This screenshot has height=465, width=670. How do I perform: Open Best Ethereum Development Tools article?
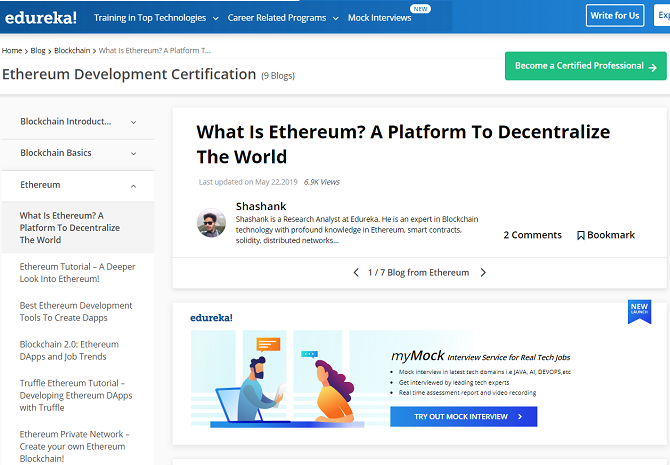click(76, 312)
